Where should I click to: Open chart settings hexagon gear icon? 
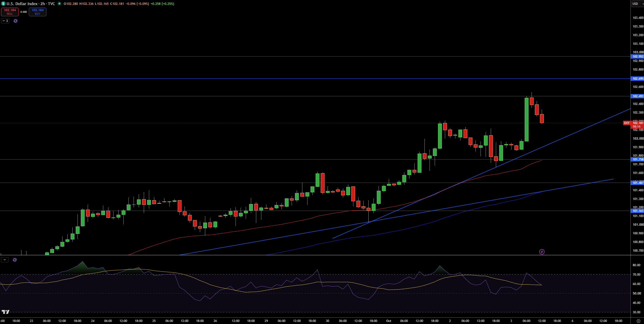(638, 321)
